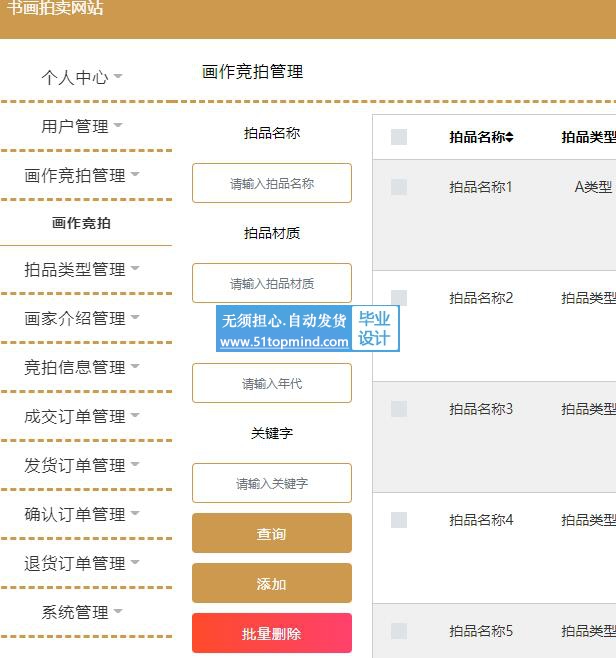Open the 发货订单管理 sidebar menu
This screenshot has height=658, width=616.
tap(75, 465)
